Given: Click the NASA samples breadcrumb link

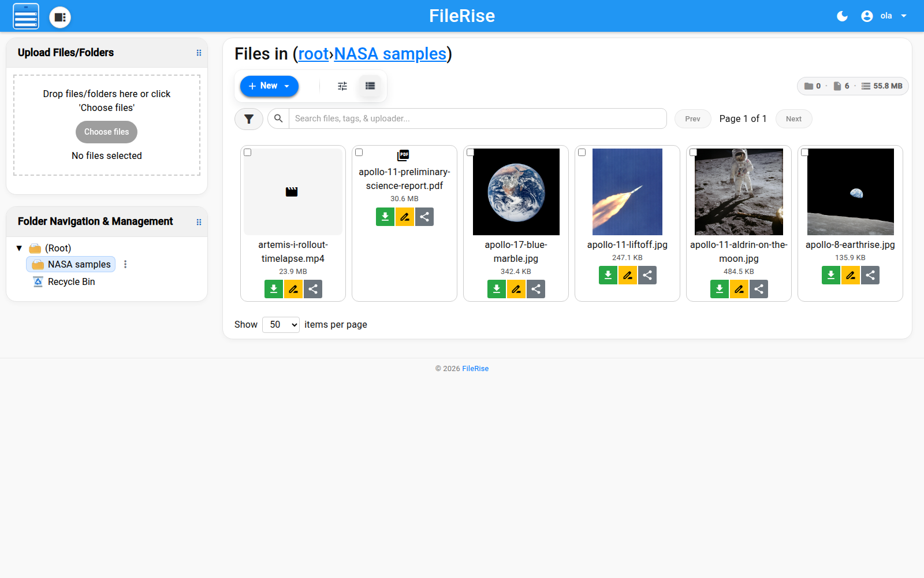Looking at the screenshot, I should pyautogui.click(x=390, y=54).
